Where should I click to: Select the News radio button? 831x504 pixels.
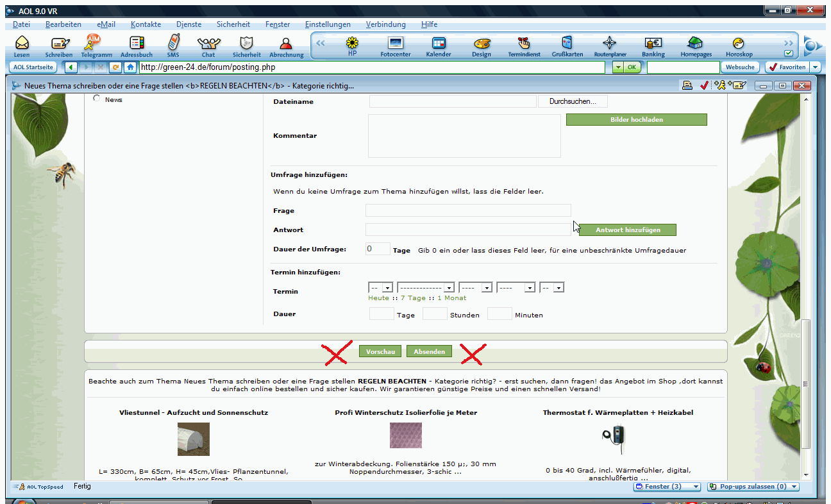click(x=97, y=99)
